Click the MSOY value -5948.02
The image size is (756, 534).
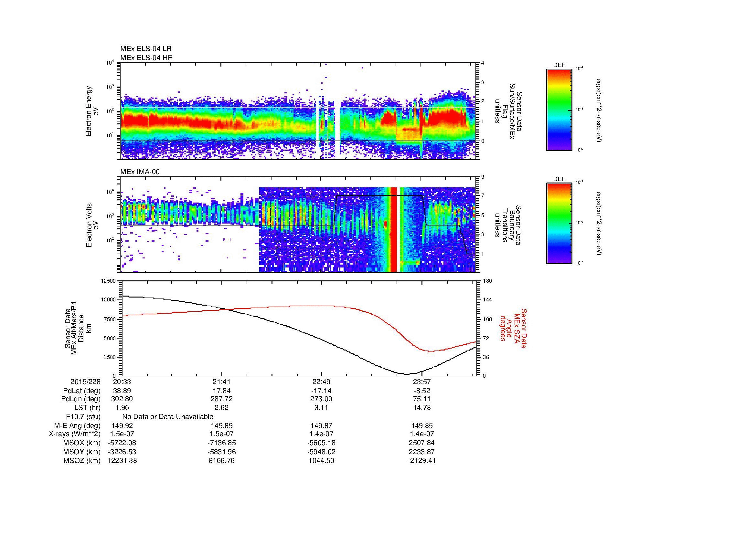point(321,452)
